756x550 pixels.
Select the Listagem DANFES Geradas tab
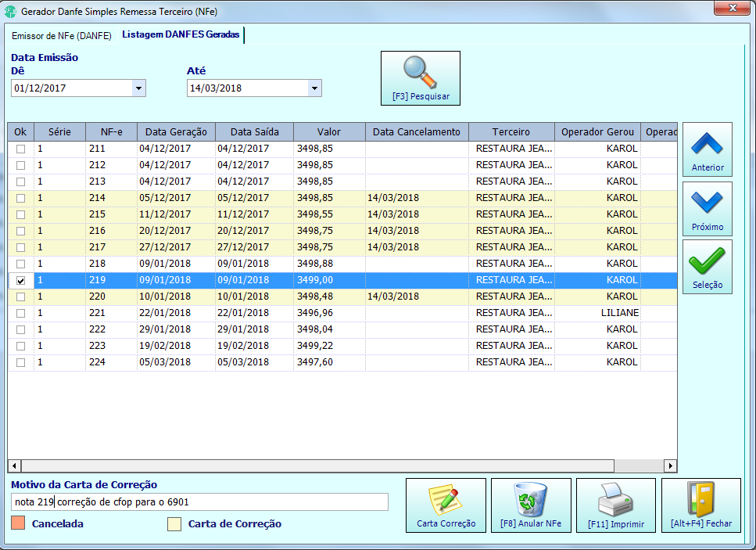pyautogui.click(x=181, y=34)
